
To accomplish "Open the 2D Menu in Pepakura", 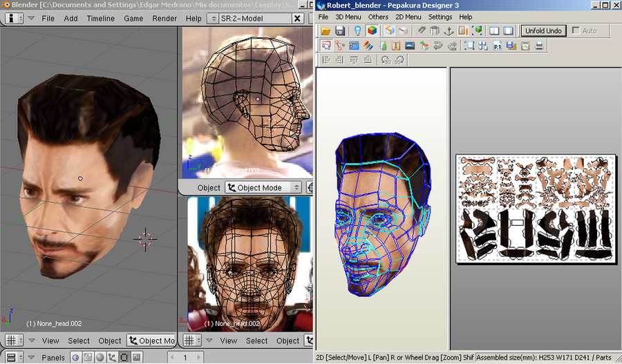I will (408, 17).
